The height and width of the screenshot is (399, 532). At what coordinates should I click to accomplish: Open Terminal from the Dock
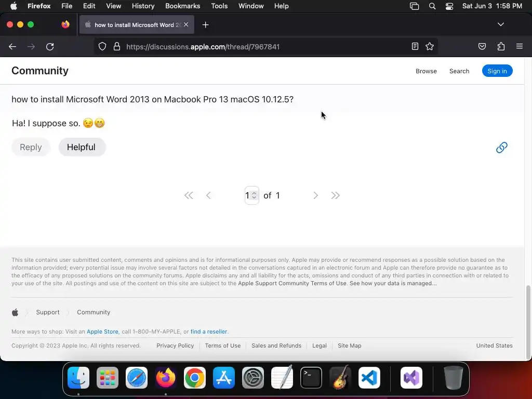click(311, 378)
